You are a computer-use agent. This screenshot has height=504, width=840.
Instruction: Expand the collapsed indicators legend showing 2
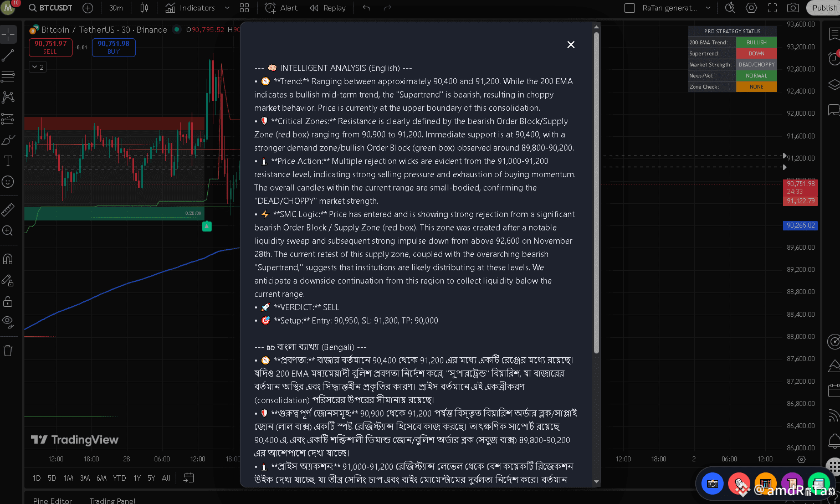[38, 67]
